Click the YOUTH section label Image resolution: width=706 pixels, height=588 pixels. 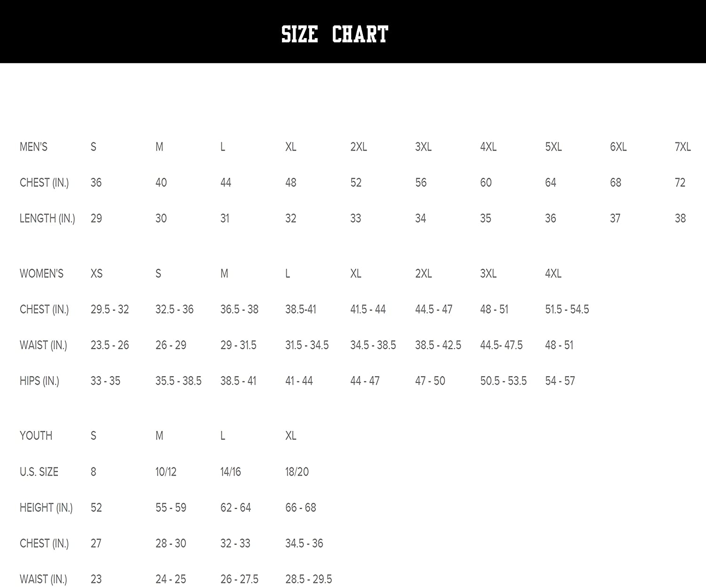click(x=36, y=436)
